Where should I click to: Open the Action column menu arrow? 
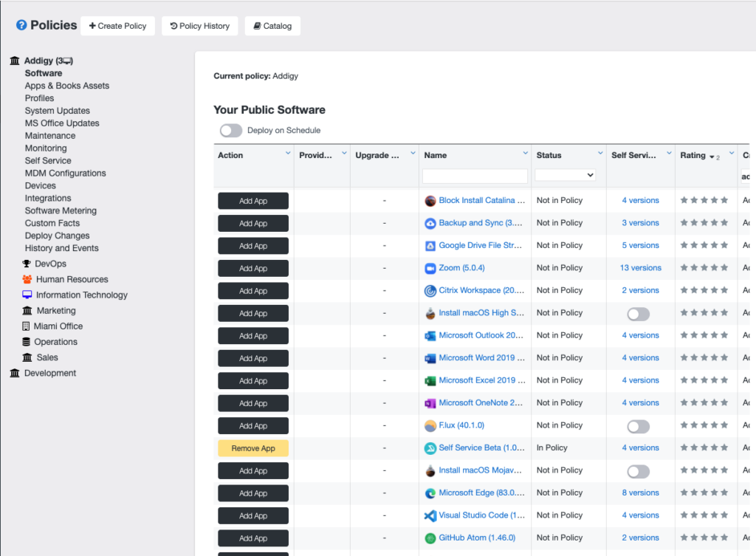point(288,154)
